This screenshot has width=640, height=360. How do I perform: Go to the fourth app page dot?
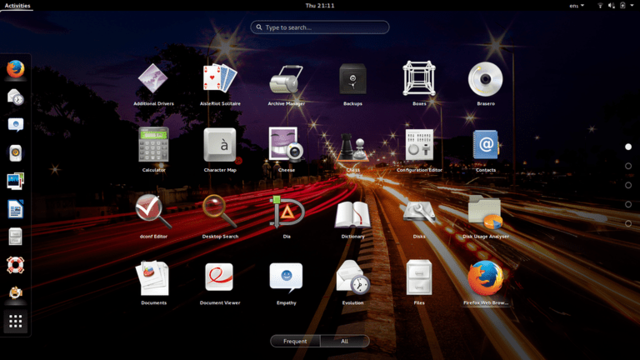pos(628,204)
